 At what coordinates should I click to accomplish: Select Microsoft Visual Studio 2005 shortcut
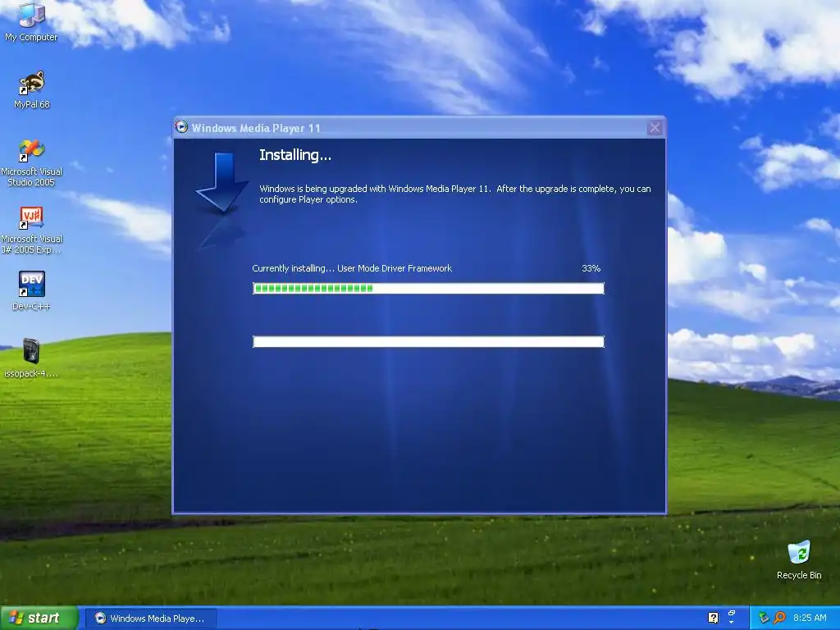[x=32, y=162]
